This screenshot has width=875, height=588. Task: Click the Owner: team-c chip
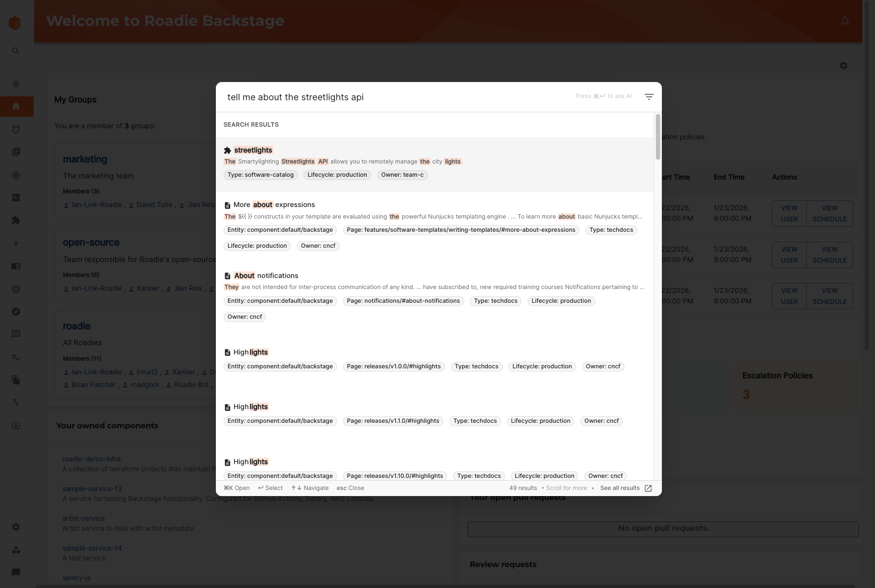pyautogui.click(x=403, y=175)
